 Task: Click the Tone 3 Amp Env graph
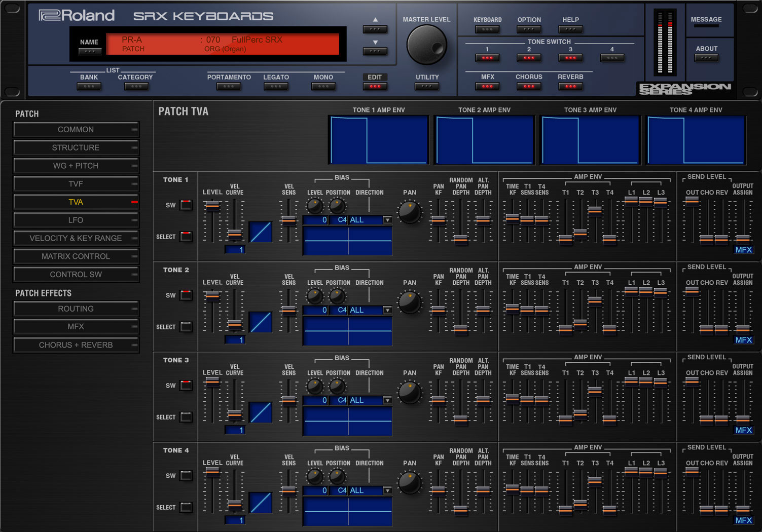[590, 140]
